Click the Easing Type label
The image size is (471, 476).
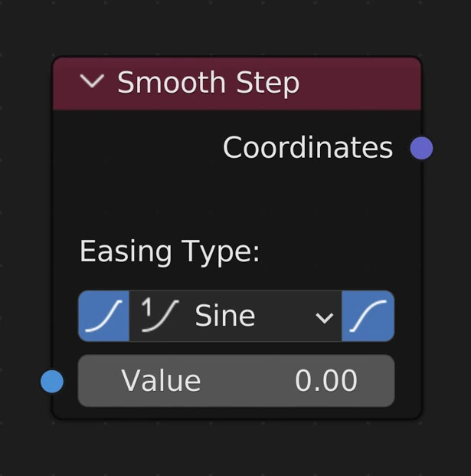(x=169, y=251)
